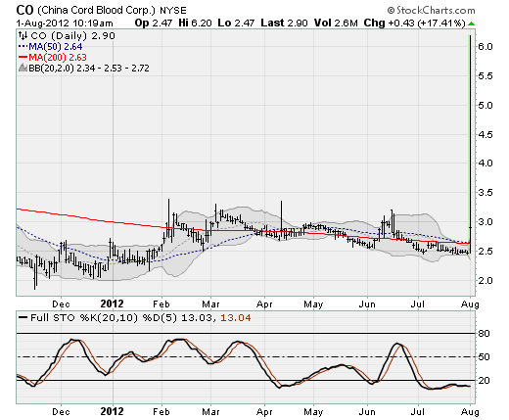Click the 3.5 price axis label

point(485,192)
